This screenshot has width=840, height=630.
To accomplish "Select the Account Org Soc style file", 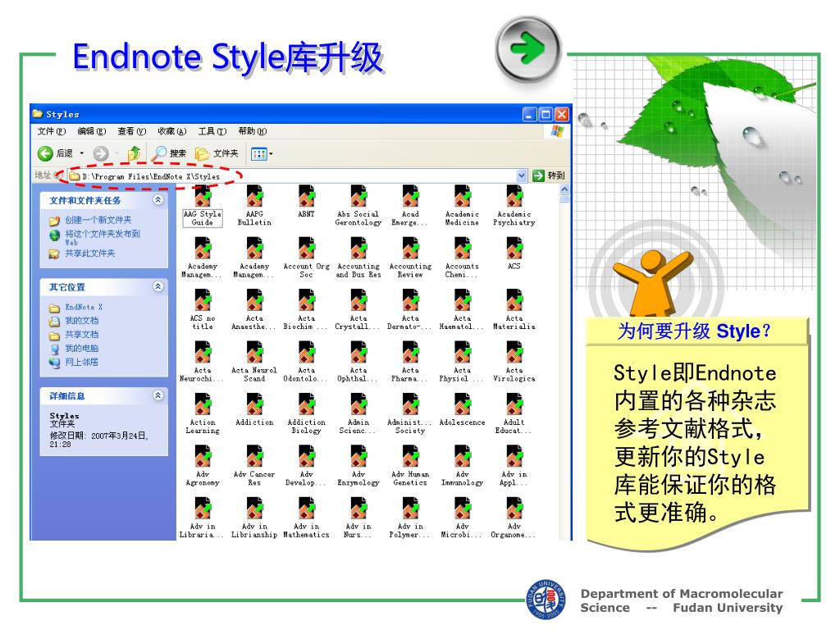I will pyautogui.click(x=307, y=258).
